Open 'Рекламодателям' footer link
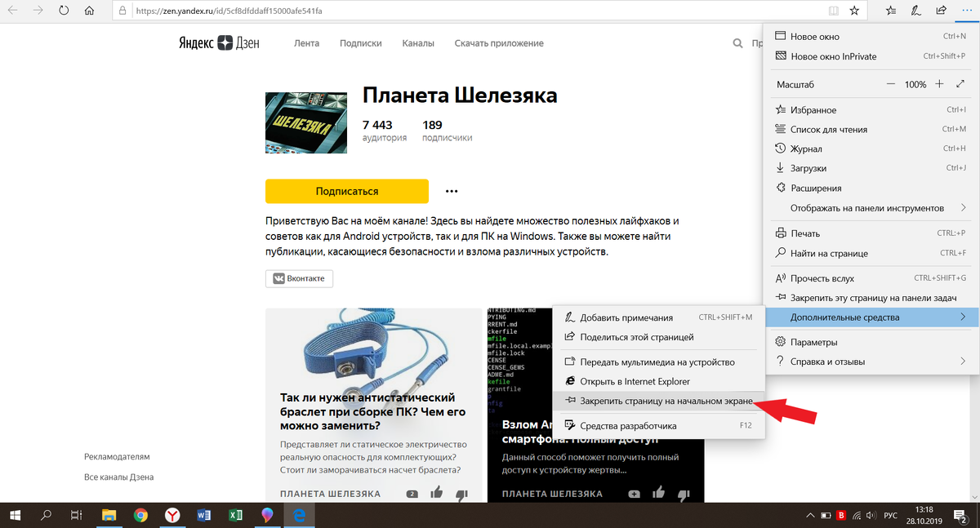980x528 pixels. 117,457
